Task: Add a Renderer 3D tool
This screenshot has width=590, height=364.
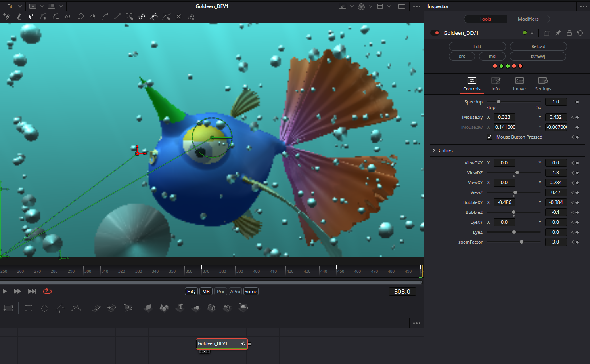Action: click(x=243, y=308)
